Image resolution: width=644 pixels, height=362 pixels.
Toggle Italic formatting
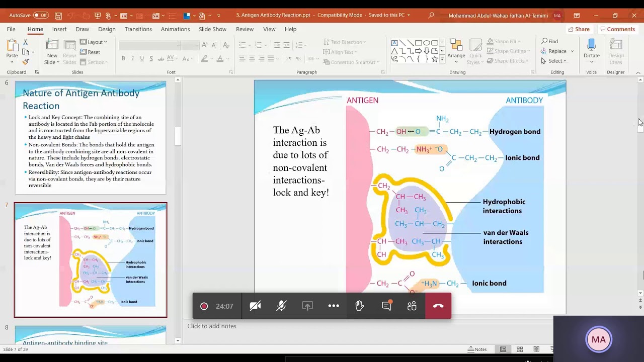[x=133, y=59]
